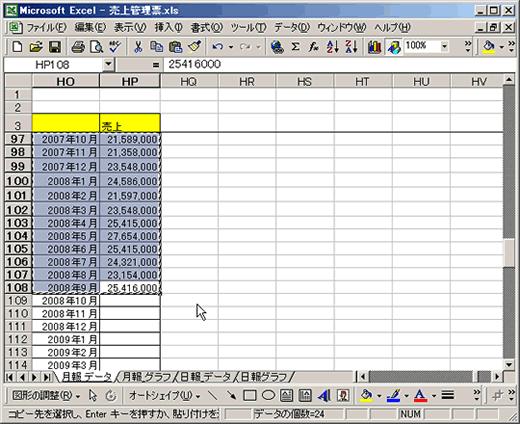
Task: Click the Save floppy disk icon
Action: click(x=55, y=47)
